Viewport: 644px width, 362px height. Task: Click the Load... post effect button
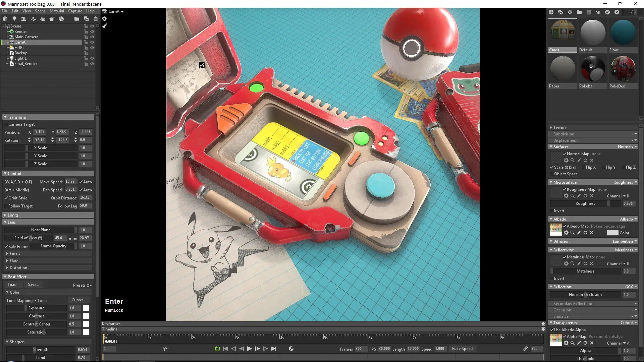click(14, 285)
